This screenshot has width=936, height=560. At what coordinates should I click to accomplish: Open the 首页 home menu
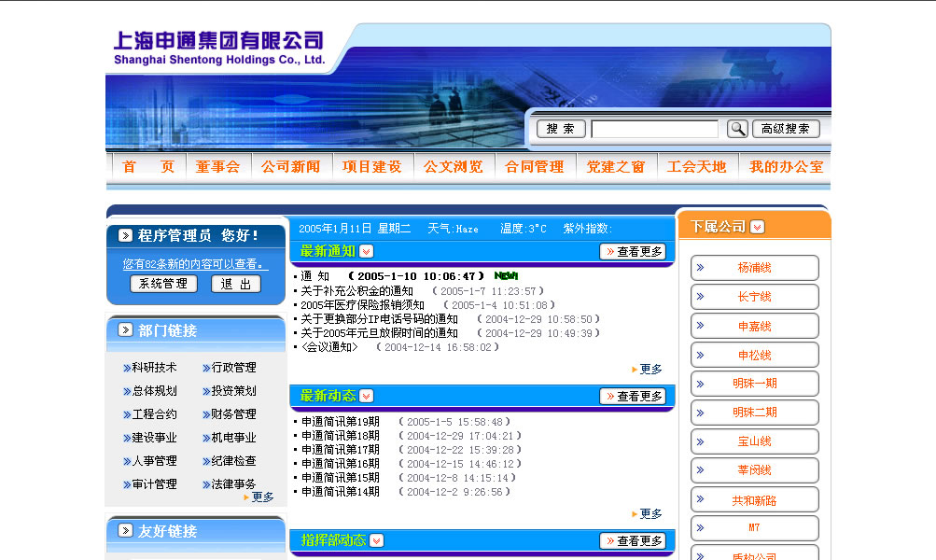(x=148, y=166)
